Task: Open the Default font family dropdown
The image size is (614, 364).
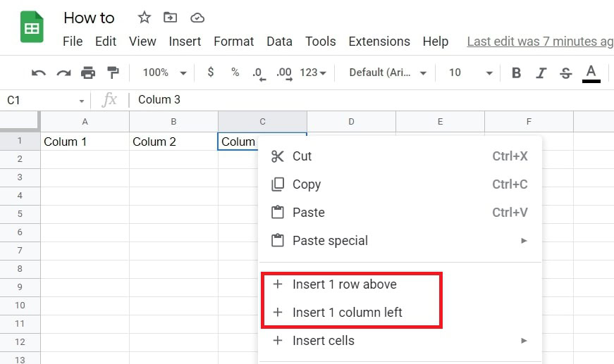Action: (x=388, y=73)
